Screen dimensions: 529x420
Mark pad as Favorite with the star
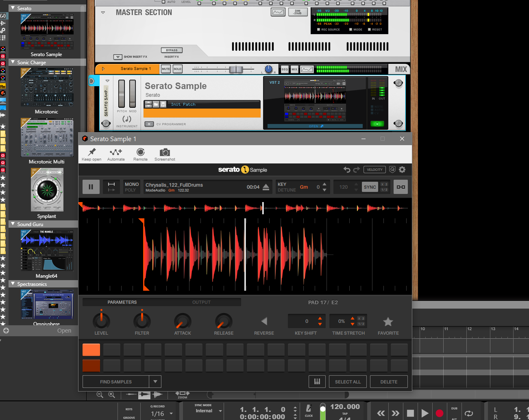tap(388, 322)
